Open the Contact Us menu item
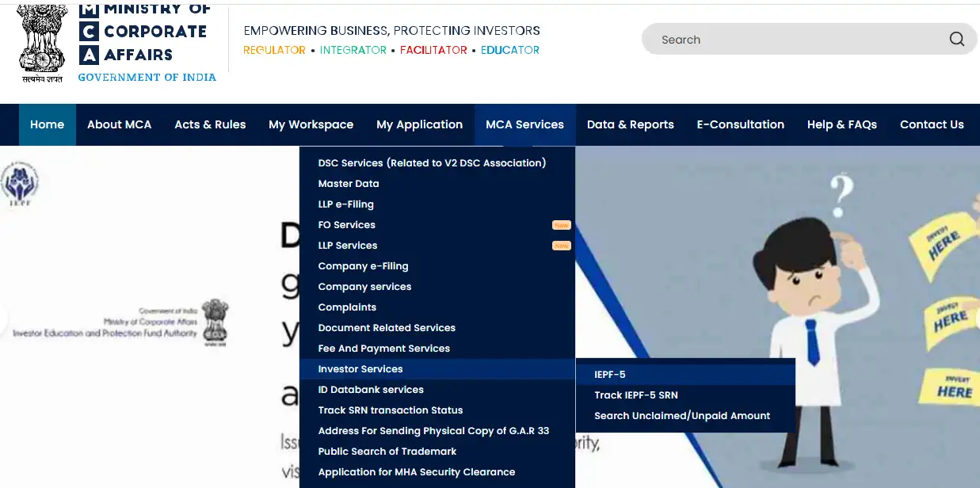Screen dimensions: 980x488 (932, 124)
